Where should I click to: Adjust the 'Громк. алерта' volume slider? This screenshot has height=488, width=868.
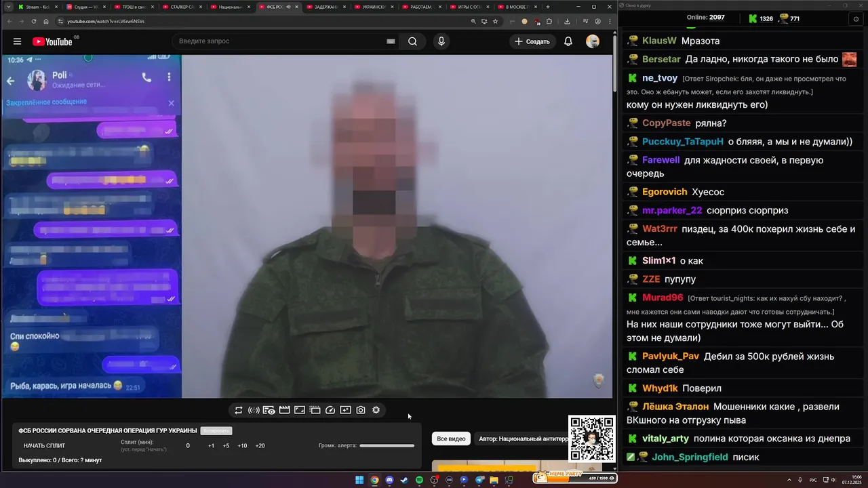coord(387,446)
